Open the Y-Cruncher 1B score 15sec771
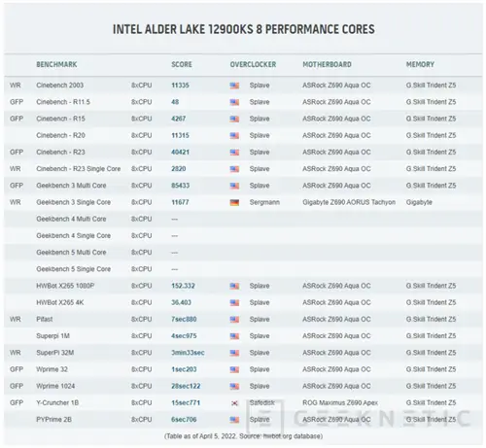 pyautogui.click(x=186, y=402)
